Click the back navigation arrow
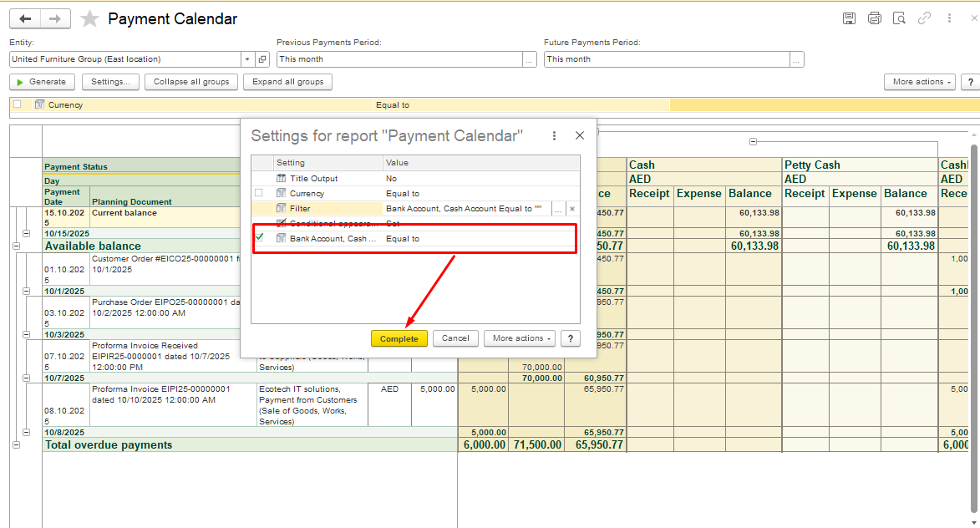The height and width of the screenshot is (528, 980). pos(25,19)
